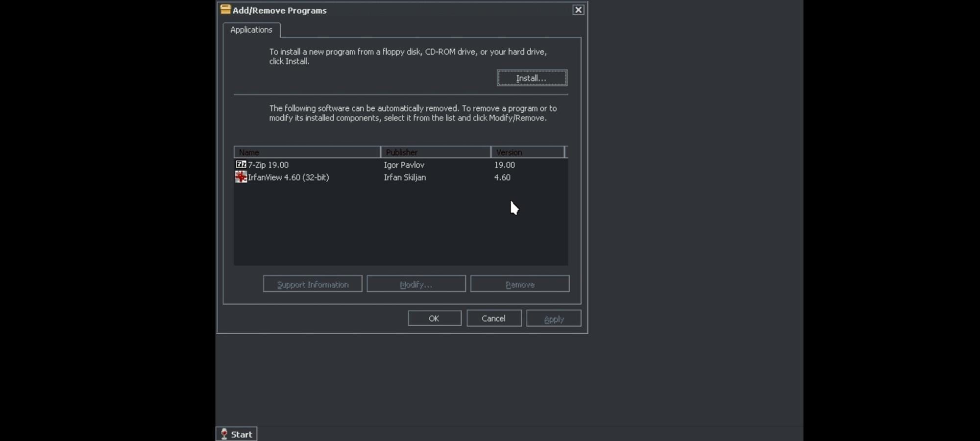
Task: Click the Support Information button
Action: pyautogui.click(x=313, y=284)
